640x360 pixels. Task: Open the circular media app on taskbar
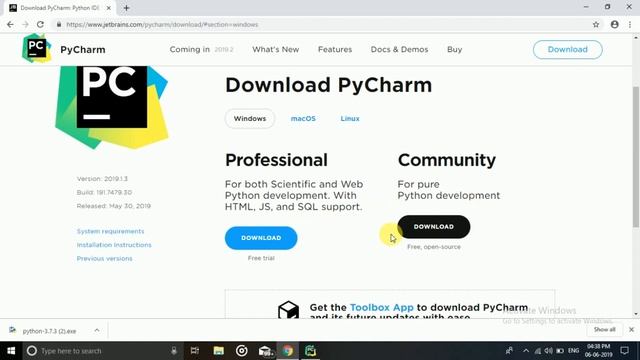click(x=242, y=351)
